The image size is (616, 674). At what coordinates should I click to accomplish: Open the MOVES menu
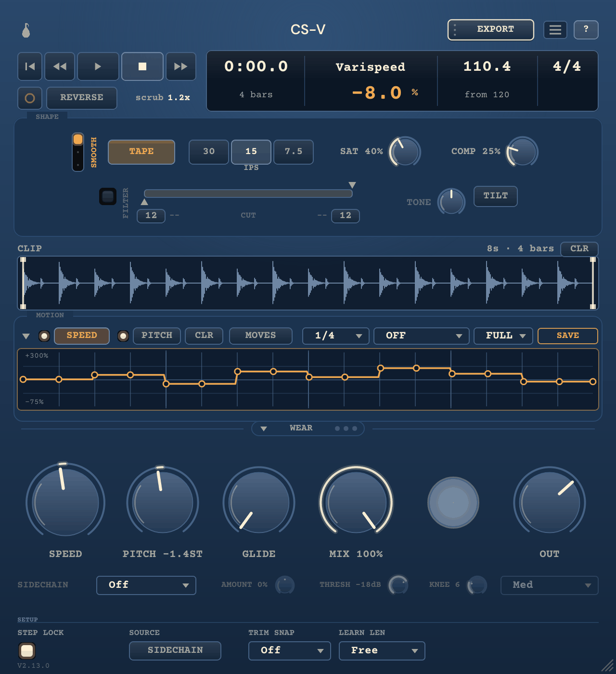click(x=261, y=336)
